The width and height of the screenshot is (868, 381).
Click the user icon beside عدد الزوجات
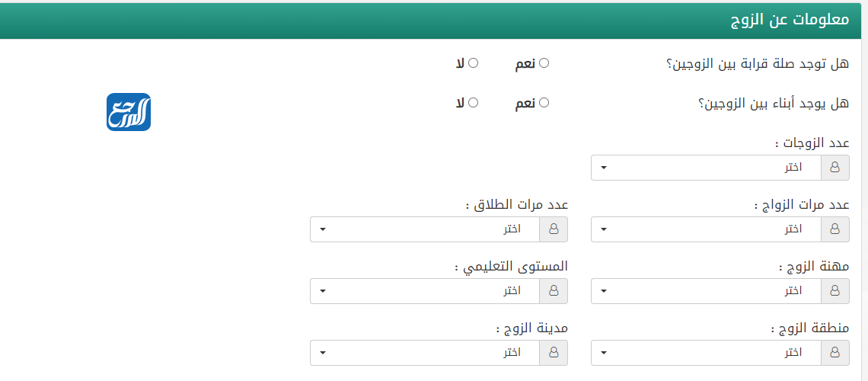(835, 168)
